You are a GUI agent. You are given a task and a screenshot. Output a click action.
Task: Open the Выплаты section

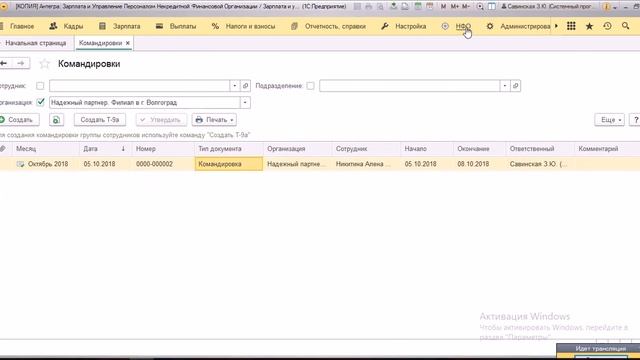click(x=176, y=26)
